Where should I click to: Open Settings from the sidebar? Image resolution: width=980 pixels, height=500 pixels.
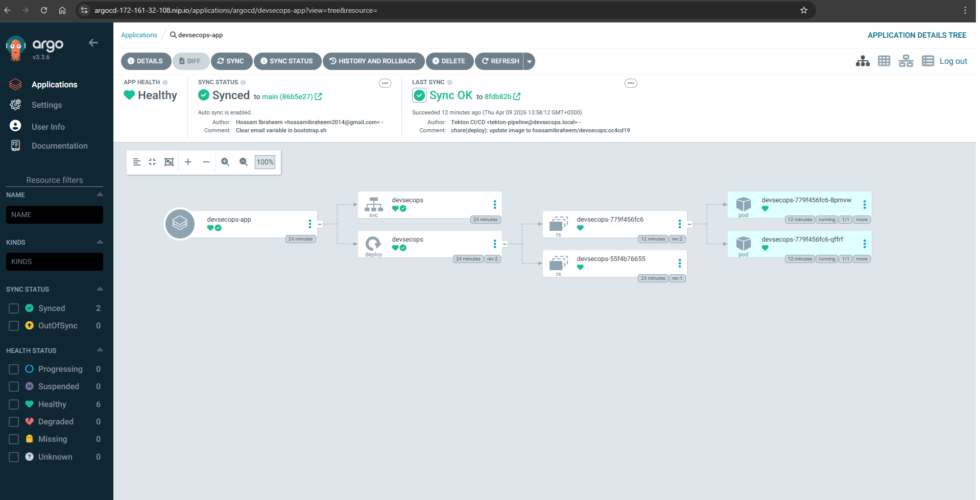pyautogui.click(x=46, y=105)
